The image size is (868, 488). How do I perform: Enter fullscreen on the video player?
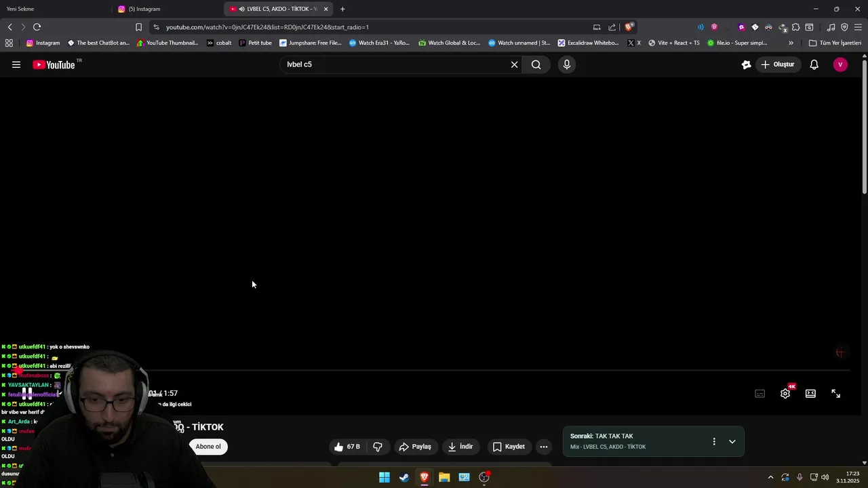(x=836, y=394)
